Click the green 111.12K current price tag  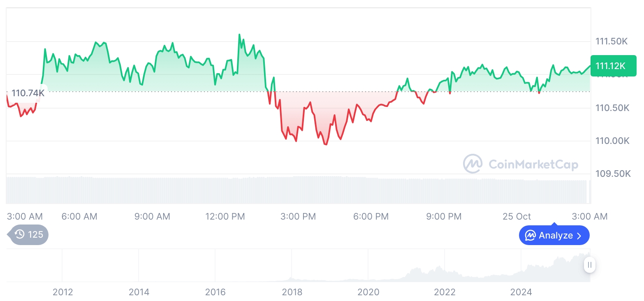[x=613, y=66]
